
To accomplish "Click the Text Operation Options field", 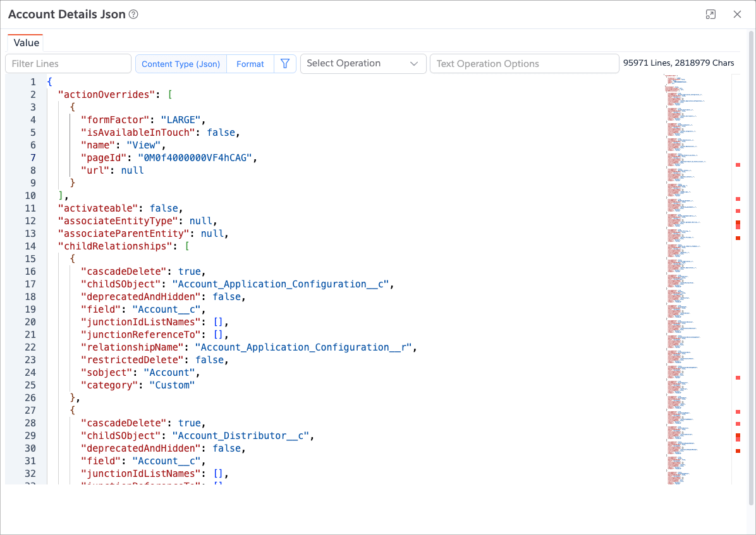I will (x=523, y=64).
